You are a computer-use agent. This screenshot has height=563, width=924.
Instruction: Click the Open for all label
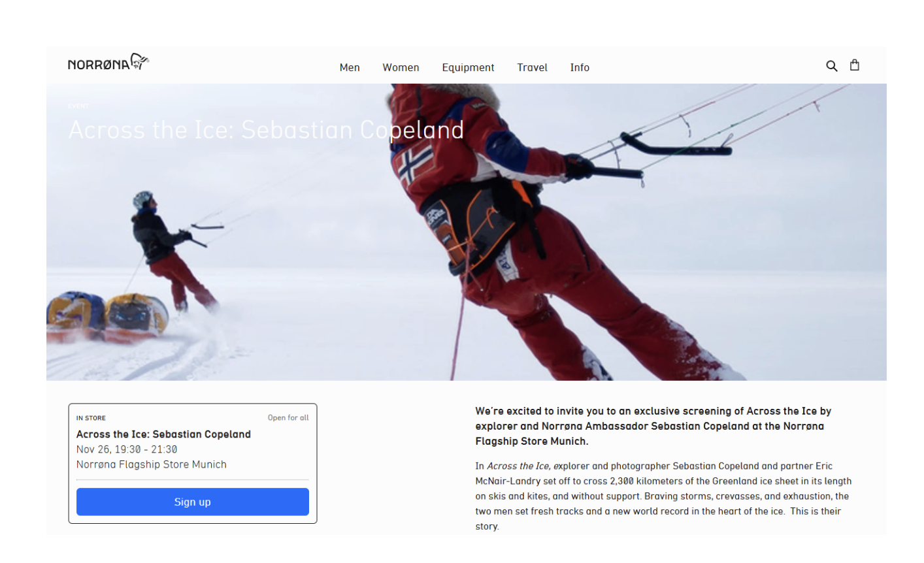pyautogui.click(x=288, y=417)
